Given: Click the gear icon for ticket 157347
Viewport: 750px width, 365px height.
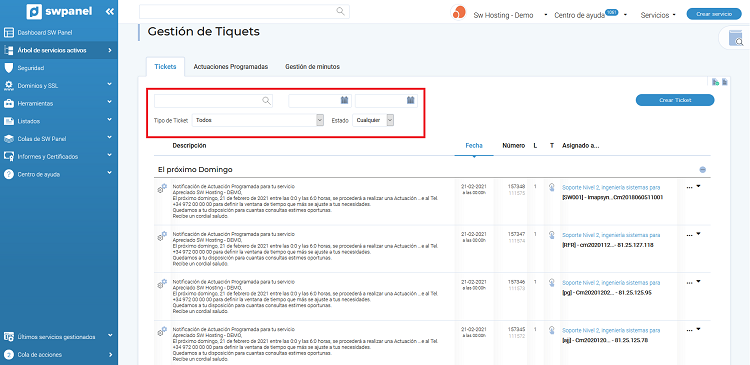Looking at the screenshot, I should (162, 236).
